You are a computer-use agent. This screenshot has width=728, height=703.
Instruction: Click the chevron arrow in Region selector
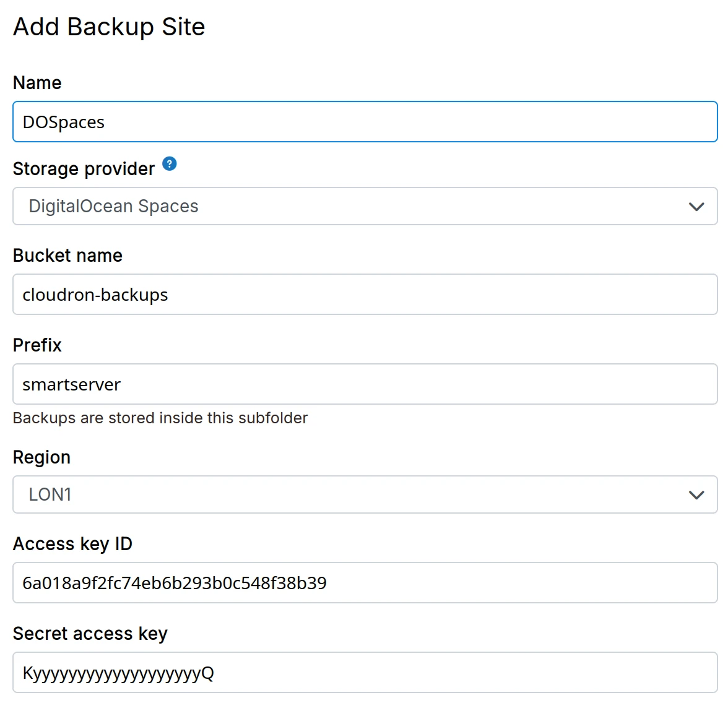696,495
